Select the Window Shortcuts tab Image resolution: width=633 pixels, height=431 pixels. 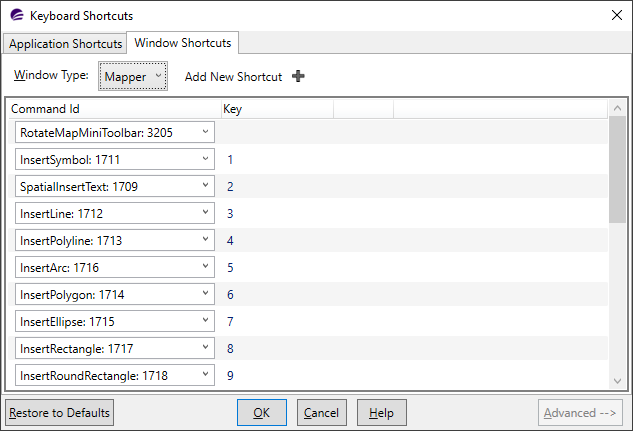tap(182, 43)
